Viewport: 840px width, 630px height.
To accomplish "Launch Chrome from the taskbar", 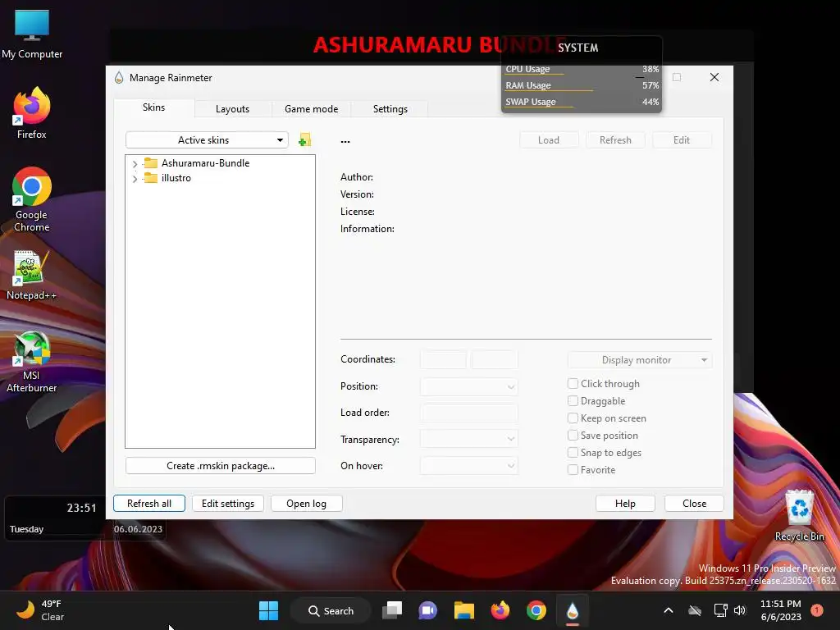I will (x=536, y=610).
